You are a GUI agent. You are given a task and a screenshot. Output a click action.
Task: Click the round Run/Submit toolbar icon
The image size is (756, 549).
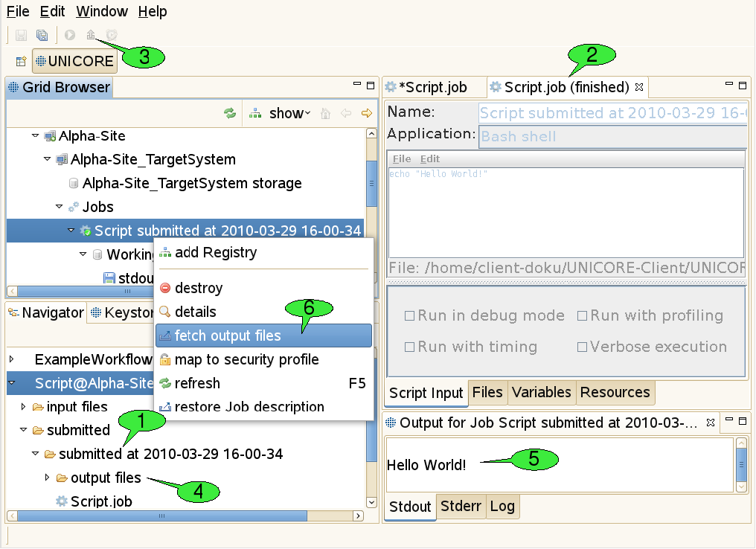70,35
